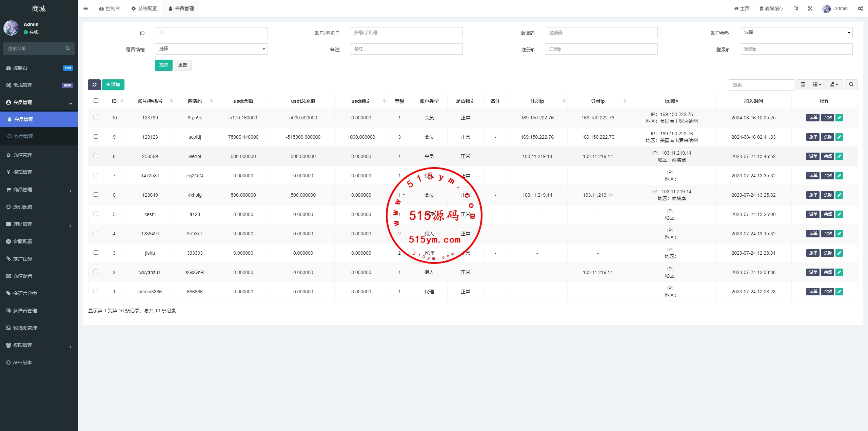
Task: Open the 账户类型 dropdown filter
Action: click(796, 33)
